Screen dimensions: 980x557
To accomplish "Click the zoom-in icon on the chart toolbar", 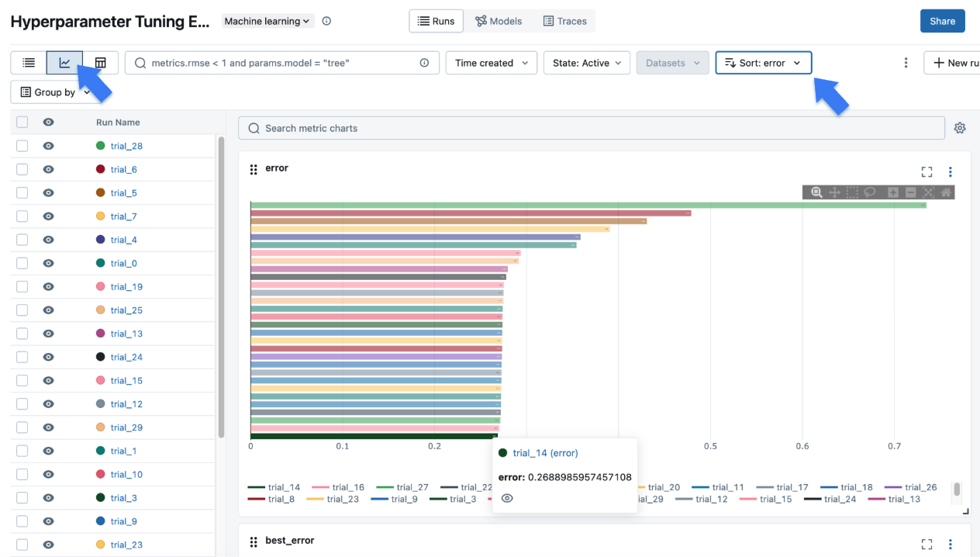I will [892, 192].
